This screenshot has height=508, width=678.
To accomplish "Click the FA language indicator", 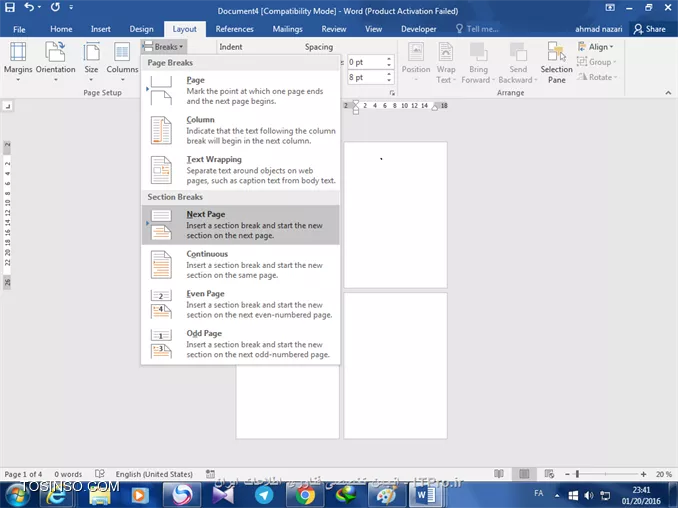I will (x=538, y=493).
